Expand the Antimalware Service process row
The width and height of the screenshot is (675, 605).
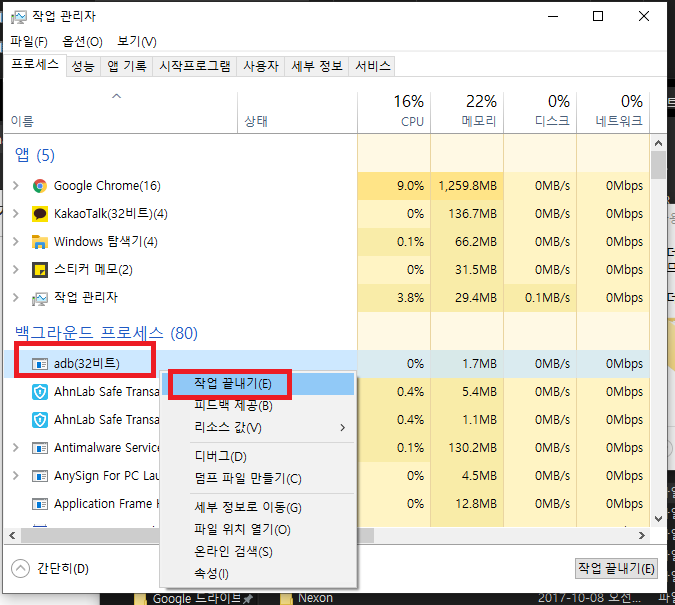click(15, 448)
